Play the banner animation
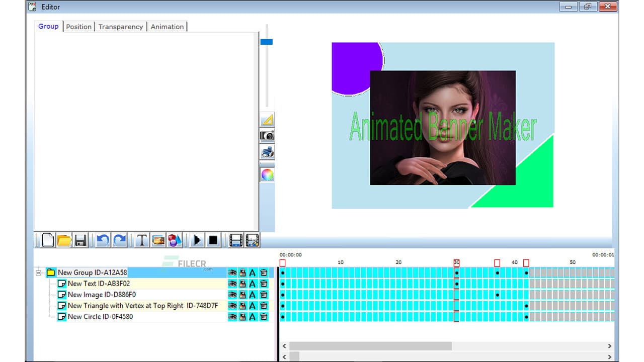Image resolution: width=644 pixels, height=362 pixels. [x=196, y=240]
